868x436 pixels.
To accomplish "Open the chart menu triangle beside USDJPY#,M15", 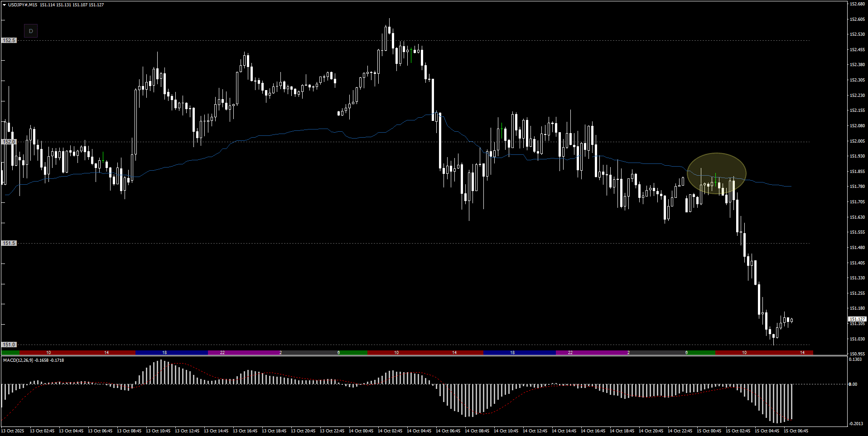I will pyautogui.click(x=4, y=5).
